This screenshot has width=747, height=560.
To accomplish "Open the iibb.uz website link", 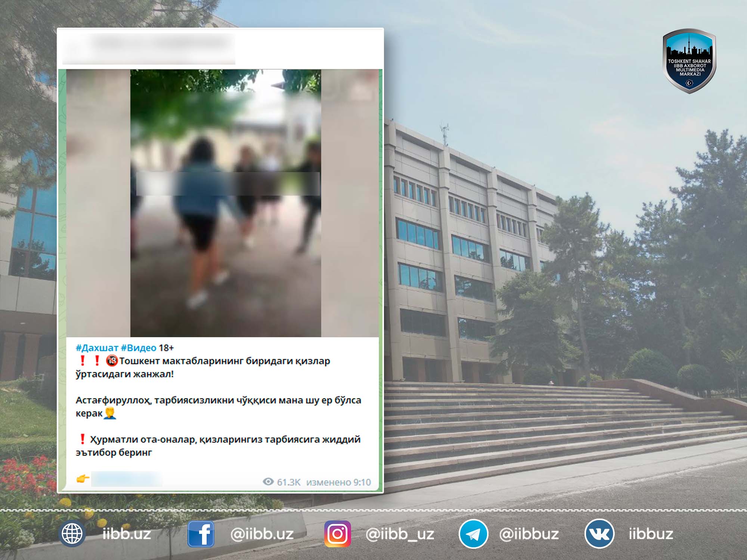I will click(x=127, y=534).
